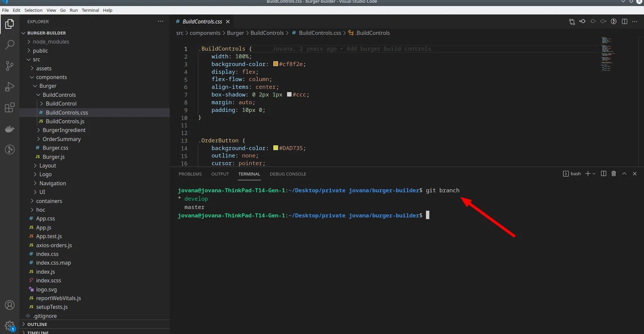Open the launch profile dropdown next to plus
The height and width of the screenshot is (334, 644).
(x=594, y=174)
